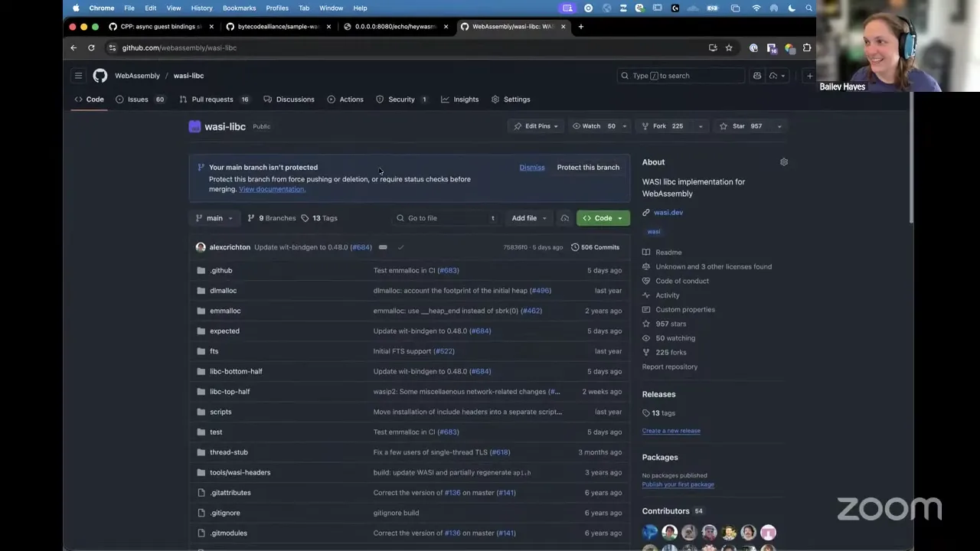
Task: Open a new Chrome tab with the plus
Action: click(x=580, y=27)
